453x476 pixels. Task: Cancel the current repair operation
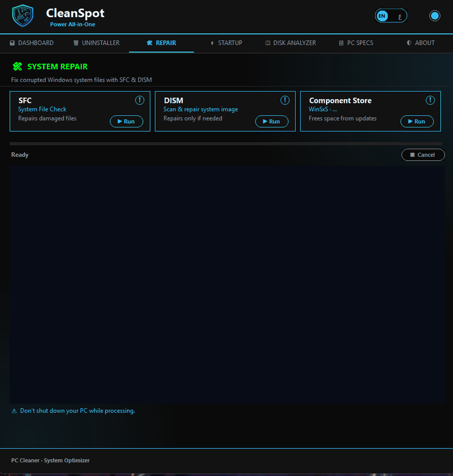[x=423, y=155]
